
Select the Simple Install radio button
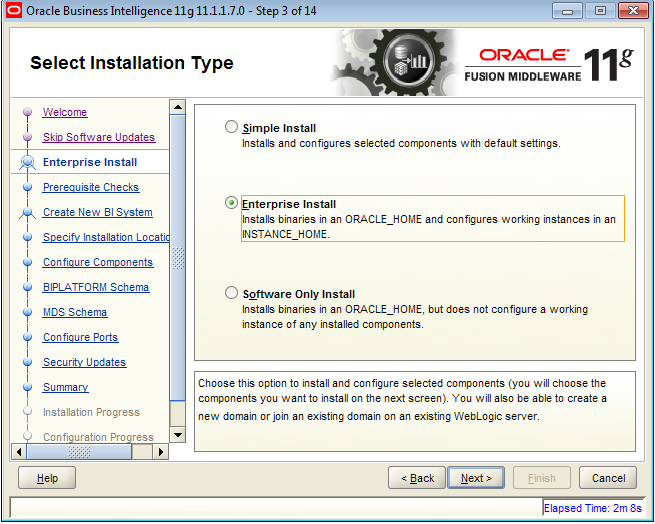pyautogui.click(x=231, y=127)
